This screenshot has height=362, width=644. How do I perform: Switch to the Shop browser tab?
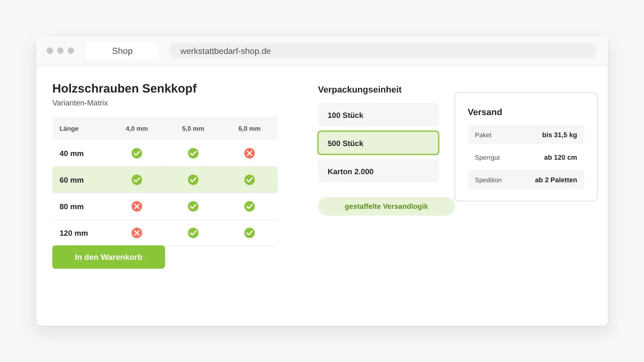[122, 51]
